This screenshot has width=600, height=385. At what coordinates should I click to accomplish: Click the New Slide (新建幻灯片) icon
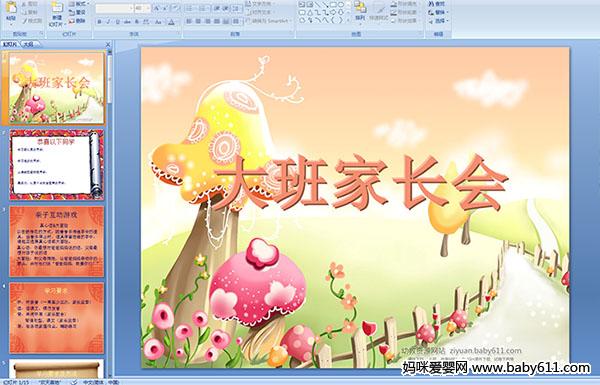57,8
